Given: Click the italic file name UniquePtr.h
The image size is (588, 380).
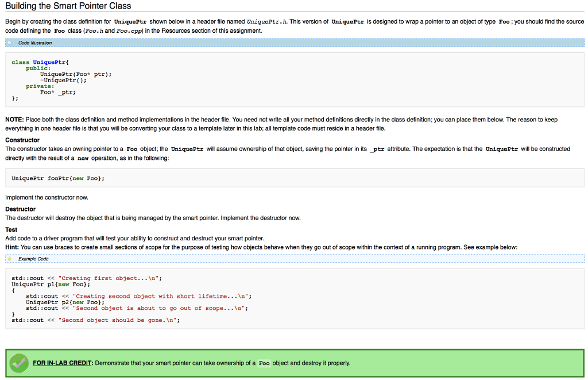Looking at the screenshot, I should pos(266,22).
